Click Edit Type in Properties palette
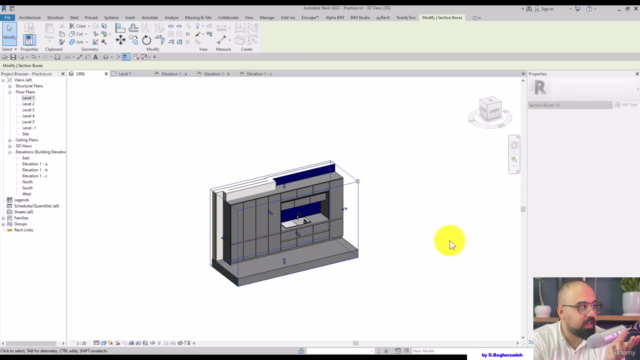The height and width of the screenshot is (360, 640). pyautogui.click(x=627, y=105)
